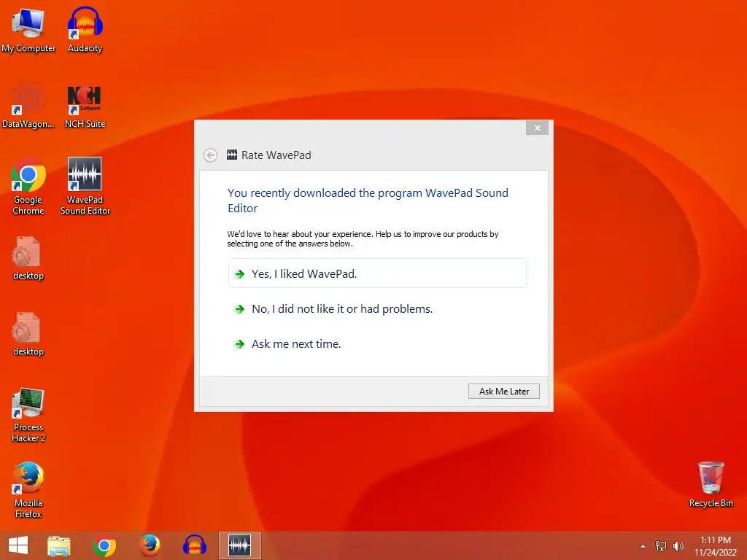747x560 pixels.
Task: Open My Computer desktop icon
Action: point(28,29)
